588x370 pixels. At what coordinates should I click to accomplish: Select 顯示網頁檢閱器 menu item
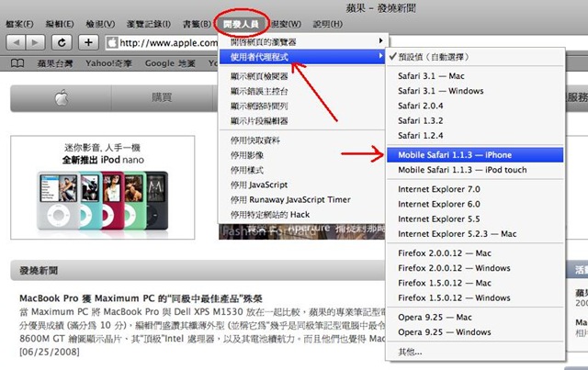pos(302,76)
